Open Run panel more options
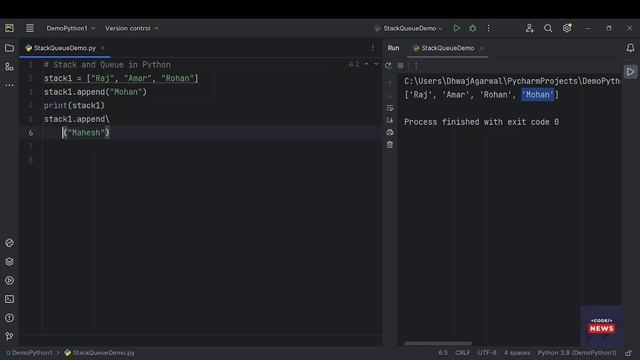Viewport: 640px width, 360px height. click(416, 65)
